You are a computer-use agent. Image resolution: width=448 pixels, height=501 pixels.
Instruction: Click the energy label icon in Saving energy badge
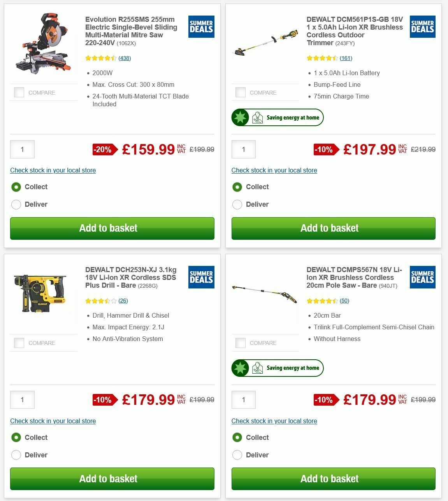(x=257, y=117)
